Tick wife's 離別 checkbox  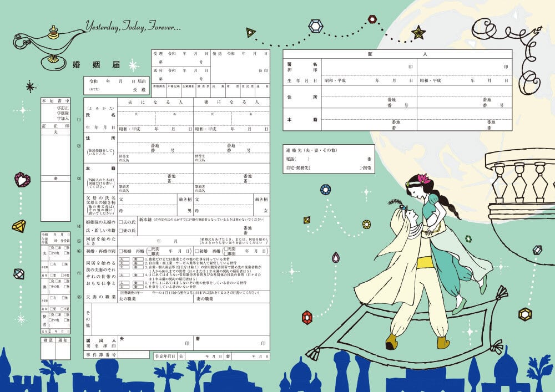[x=226, y=253]
